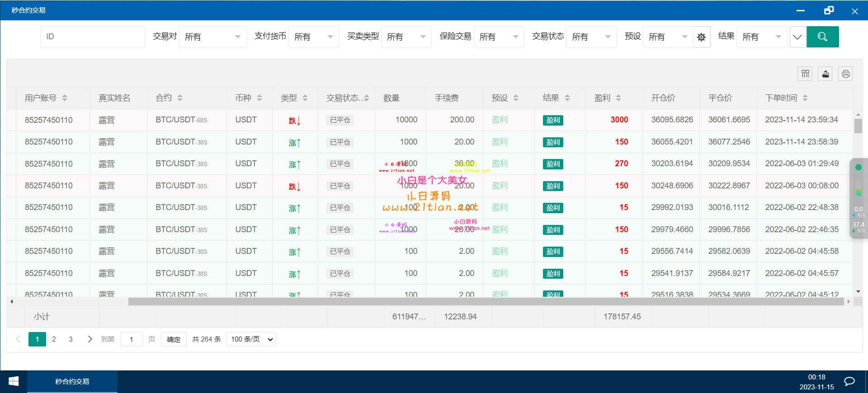Viewport: 868px width, 393px height.
Task: Click the page number jump input
Action: pos(132,339)
